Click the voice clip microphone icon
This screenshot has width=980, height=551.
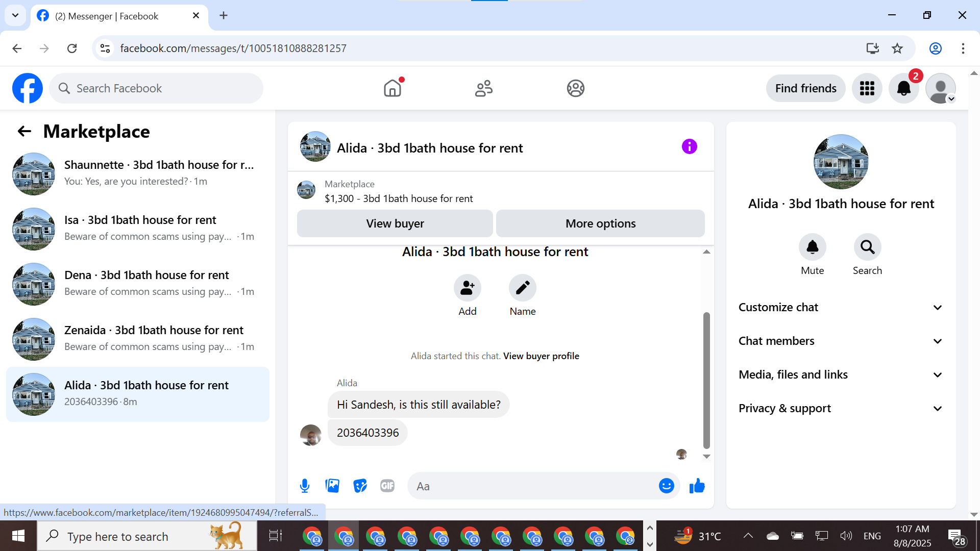point(305,486)
